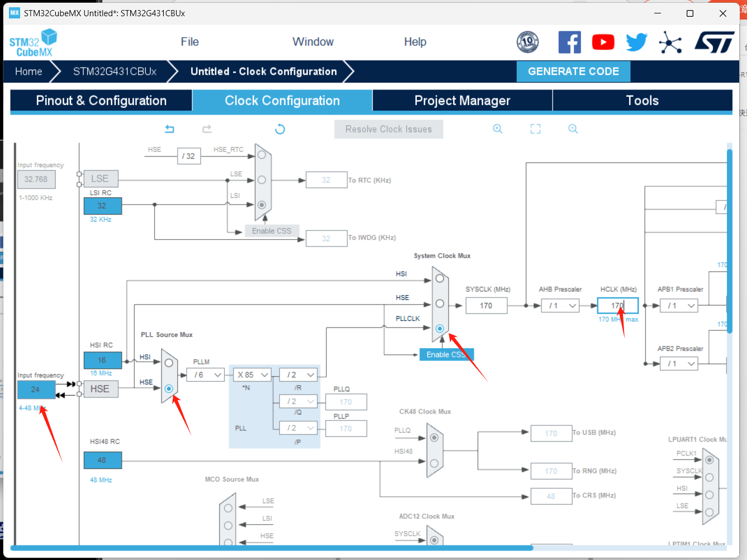Switch to Pinout & Configuration tab
This screenshot has width=747, height=560.
point(101,101)
